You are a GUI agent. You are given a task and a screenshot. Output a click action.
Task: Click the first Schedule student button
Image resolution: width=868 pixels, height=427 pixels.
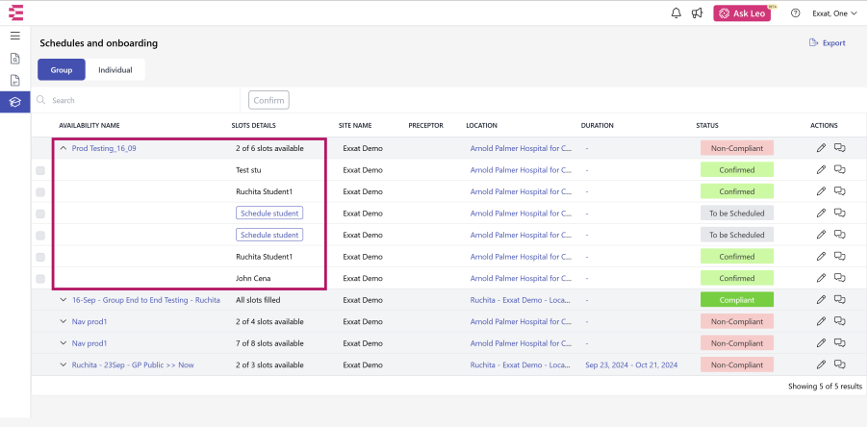click(269, 213)
